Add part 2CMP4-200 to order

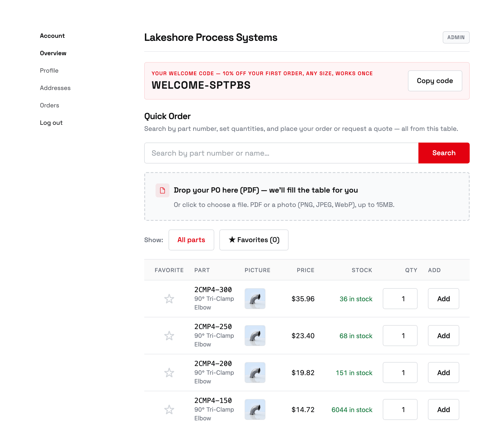443,373
